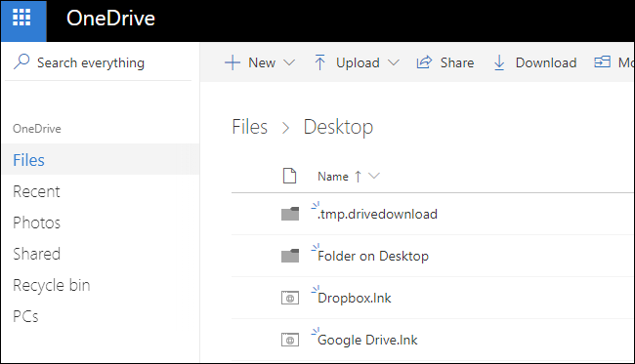
Task: Click the Upload arrow icon
Action: (319, 62)
